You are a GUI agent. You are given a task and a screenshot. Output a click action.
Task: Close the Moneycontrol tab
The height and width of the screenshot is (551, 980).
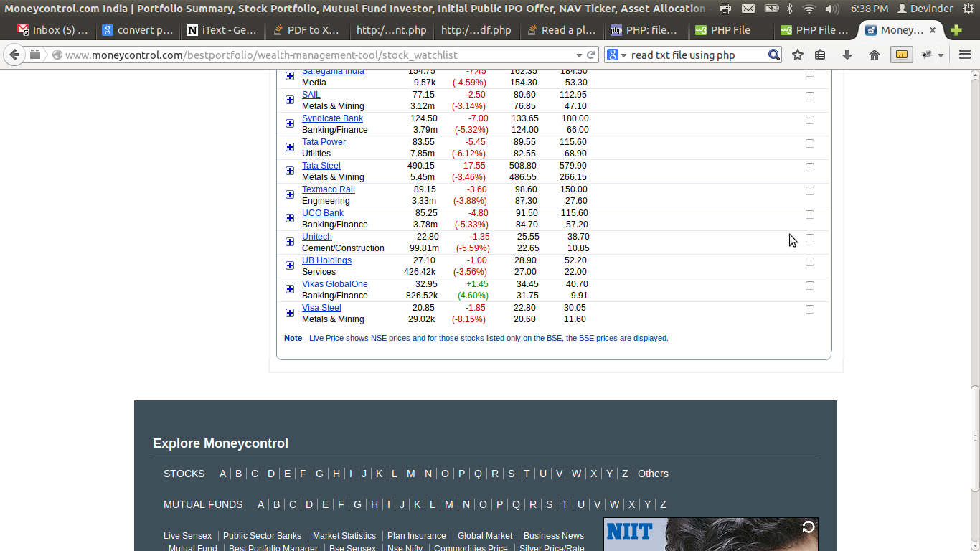coord(933,30)
